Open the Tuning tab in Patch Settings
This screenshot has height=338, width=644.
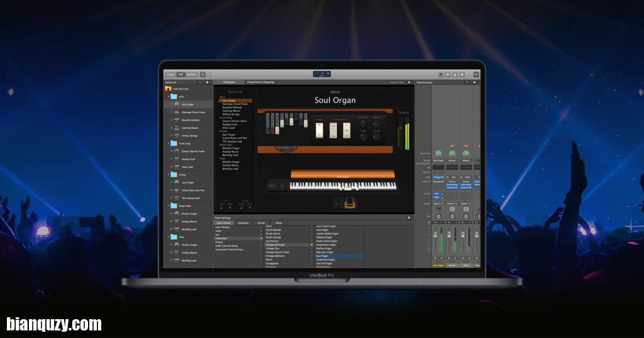(x=261, y=223)
